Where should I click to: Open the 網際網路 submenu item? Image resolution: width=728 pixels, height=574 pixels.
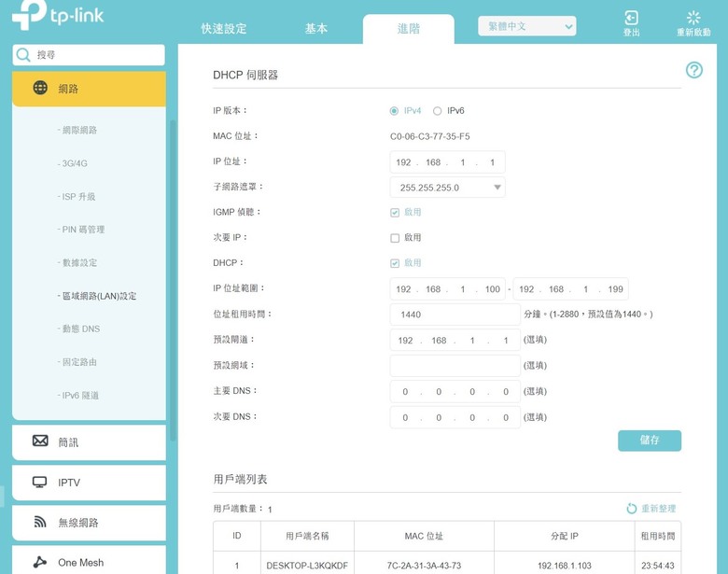[x=77, y=130]
